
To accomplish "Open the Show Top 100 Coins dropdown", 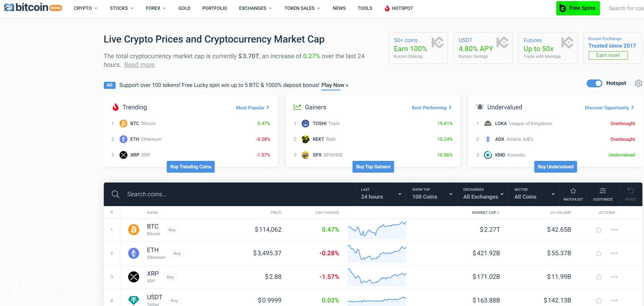I will point(432,194).
